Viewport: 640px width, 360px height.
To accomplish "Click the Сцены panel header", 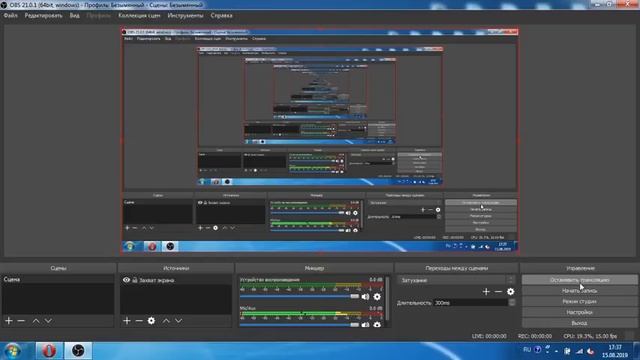I will [58, 268].
